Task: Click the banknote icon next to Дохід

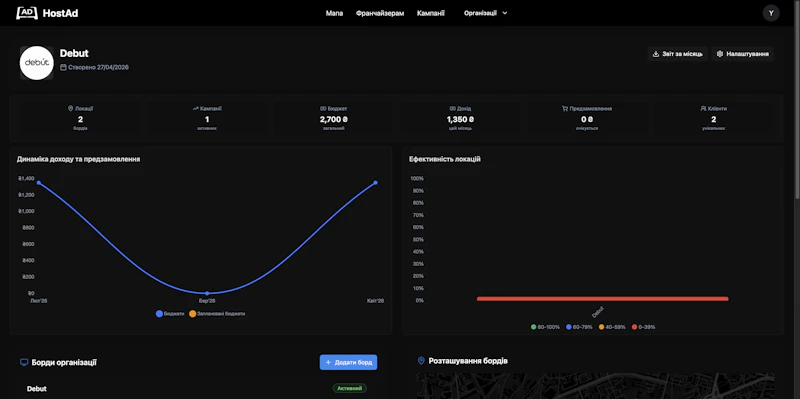Action: point(453,109)
